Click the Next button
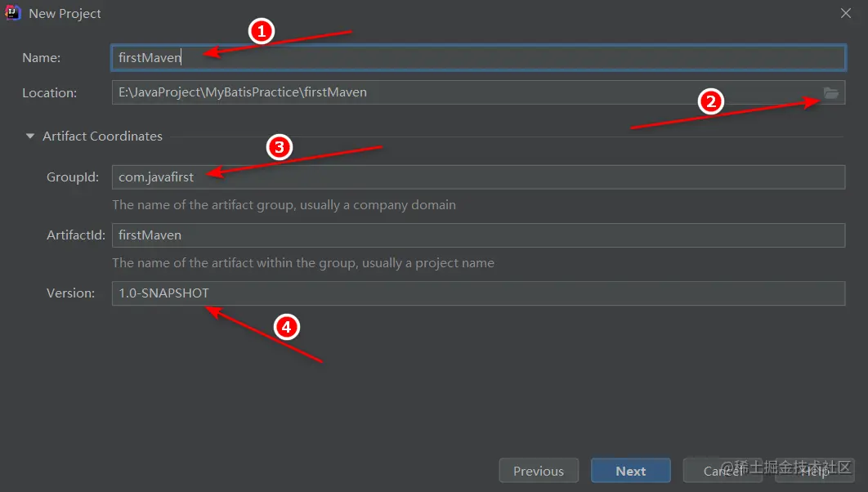Screen dimensions: 868x492 [x=630, y=471]
